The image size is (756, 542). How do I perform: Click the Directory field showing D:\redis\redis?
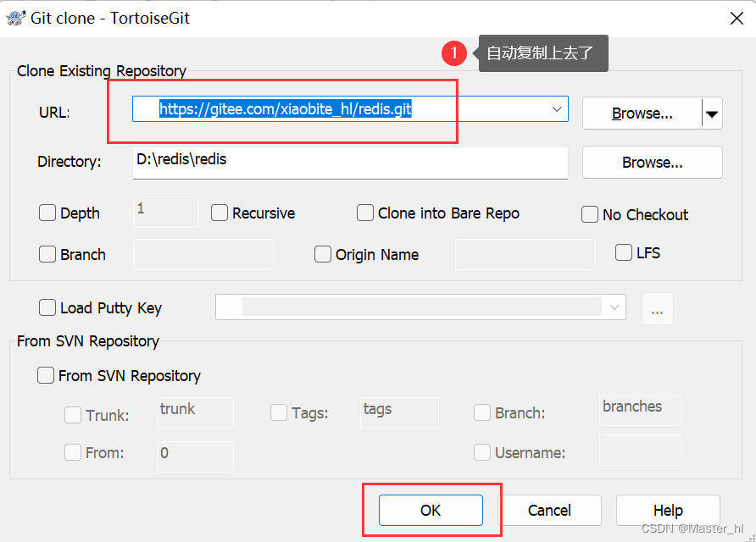click(350, 163)
